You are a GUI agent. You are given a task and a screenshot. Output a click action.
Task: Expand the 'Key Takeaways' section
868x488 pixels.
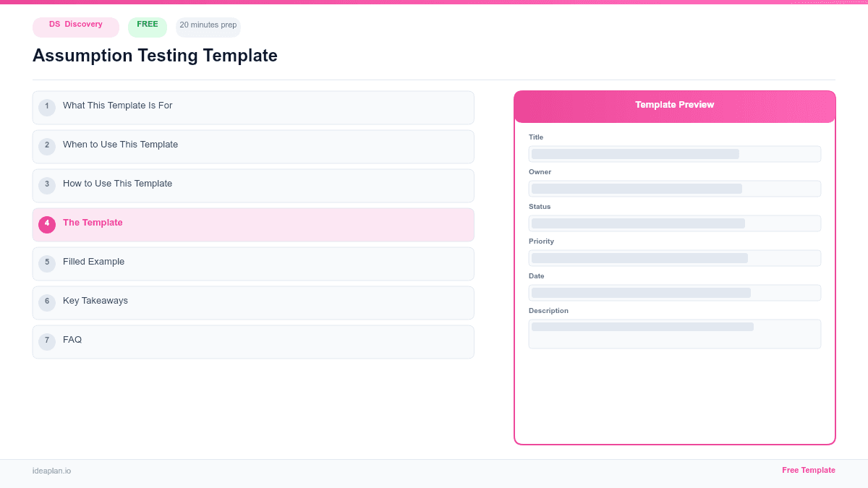tap(95, 302)
